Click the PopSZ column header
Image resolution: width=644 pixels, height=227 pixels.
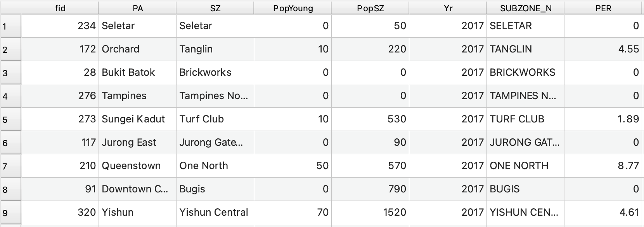(370, 8)
